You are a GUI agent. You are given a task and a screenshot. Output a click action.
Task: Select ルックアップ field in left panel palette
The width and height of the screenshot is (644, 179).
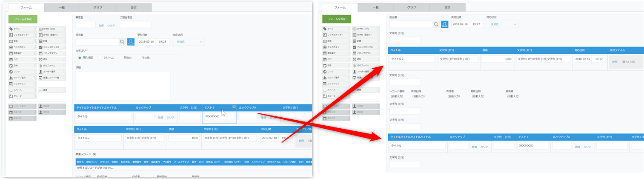pos(22,84)
